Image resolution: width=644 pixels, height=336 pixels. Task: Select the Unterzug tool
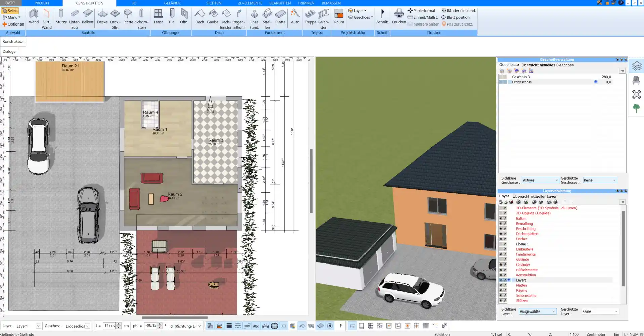pyautogui.click(x=75, y=19)
